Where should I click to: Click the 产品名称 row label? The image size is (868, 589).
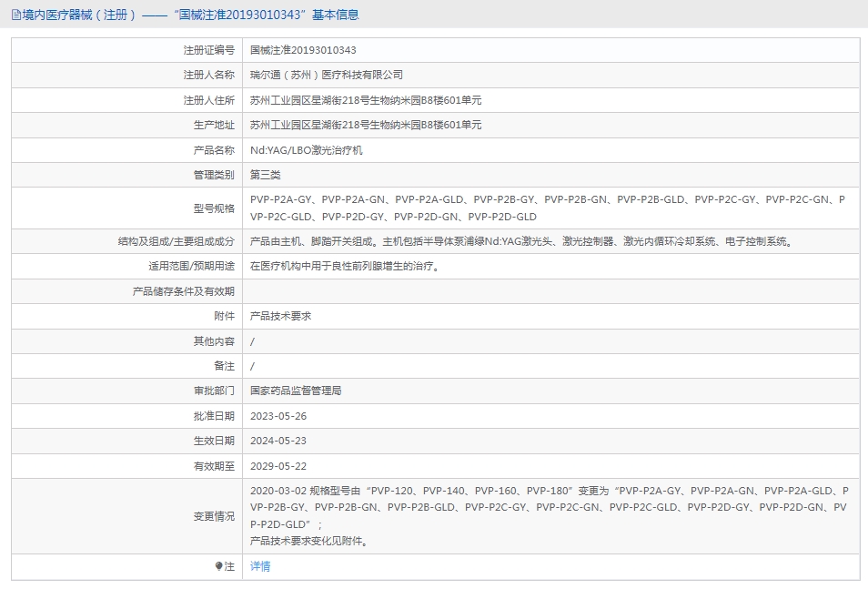[x=214, y=150]
